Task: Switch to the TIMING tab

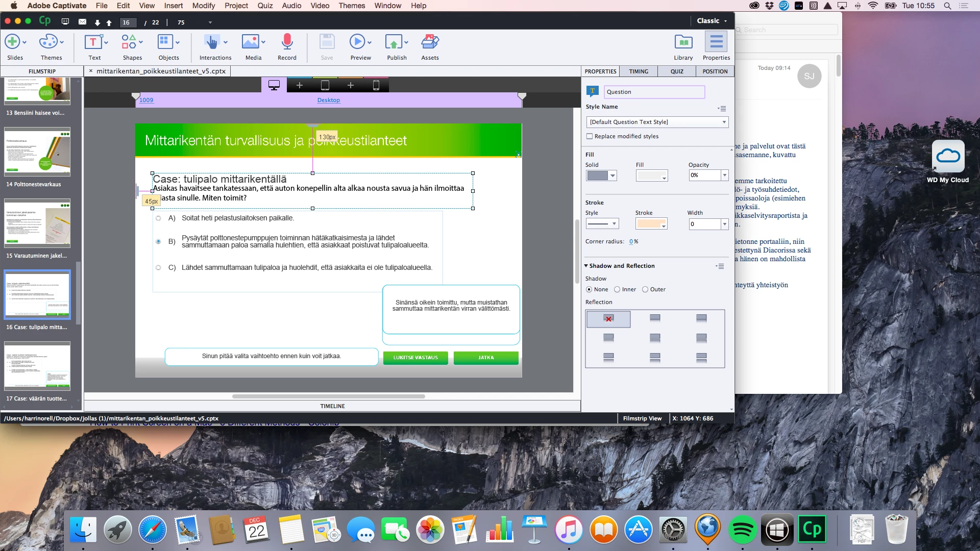Action: tap(638, 71)
